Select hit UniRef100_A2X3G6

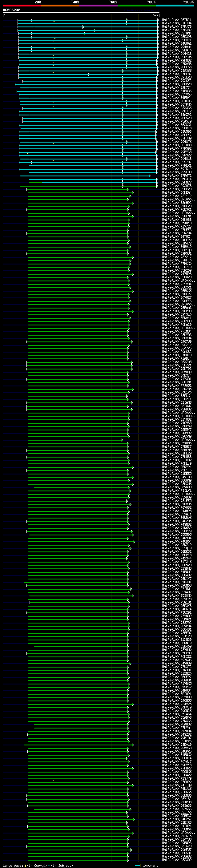click(177, 108)
